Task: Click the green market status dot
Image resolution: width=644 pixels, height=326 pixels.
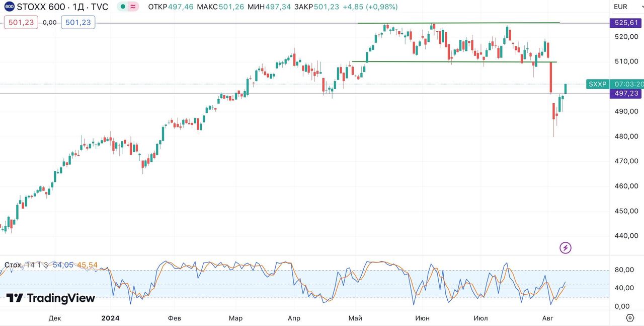Action: click(122, 7)
